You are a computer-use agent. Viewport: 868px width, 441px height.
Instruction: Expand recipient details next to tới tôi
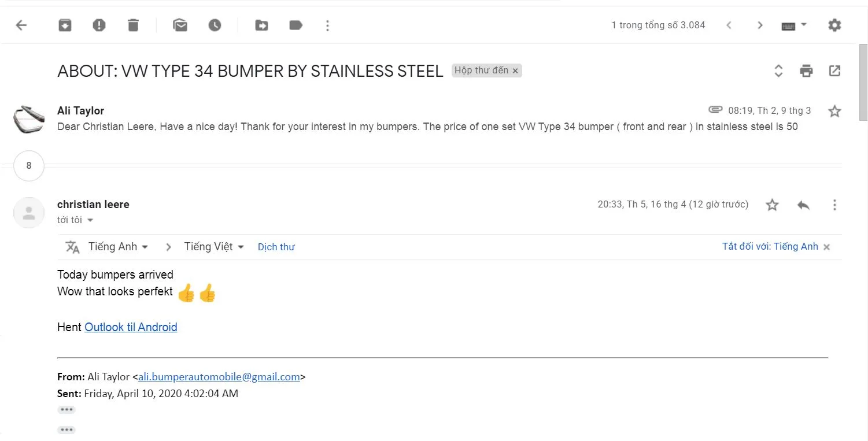[x=90, y=220]
